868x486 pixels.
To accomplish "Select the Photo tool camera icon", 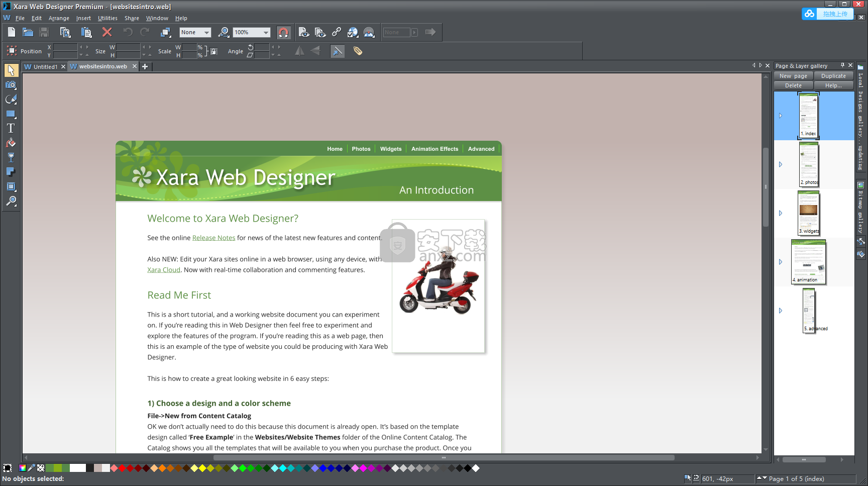I will click(x=11, y=85).
